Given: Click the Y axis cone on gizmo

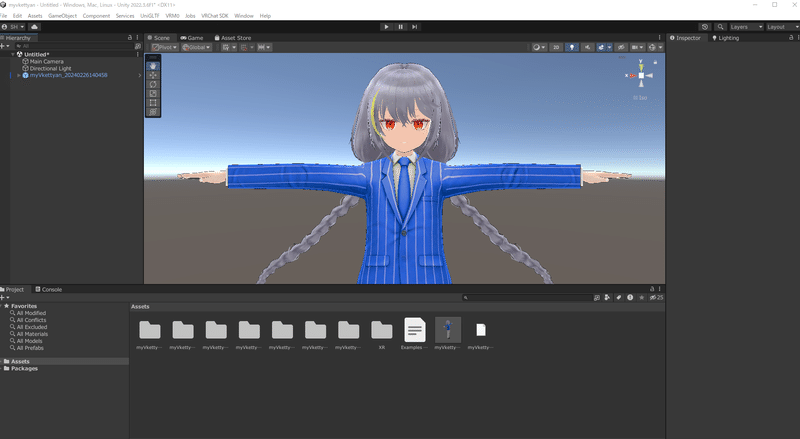Looking at the screenshot, I should (641, 67).
